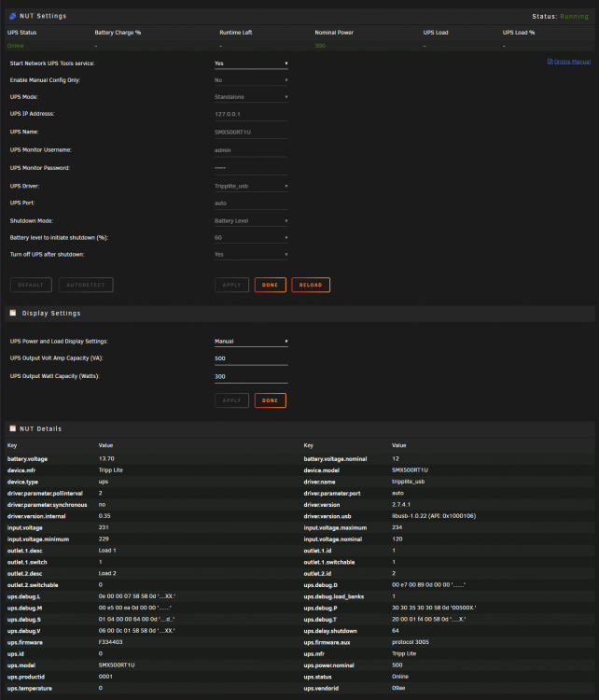599x700 pixels.
Task: Click the UPS Load % header
Action: pyautogui.click(x=519, y=33)
